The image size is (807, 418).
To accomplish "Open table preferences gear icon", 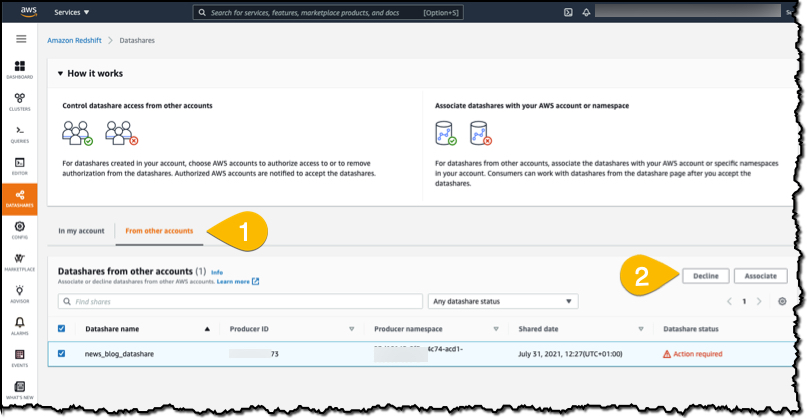I will (782, 302).
